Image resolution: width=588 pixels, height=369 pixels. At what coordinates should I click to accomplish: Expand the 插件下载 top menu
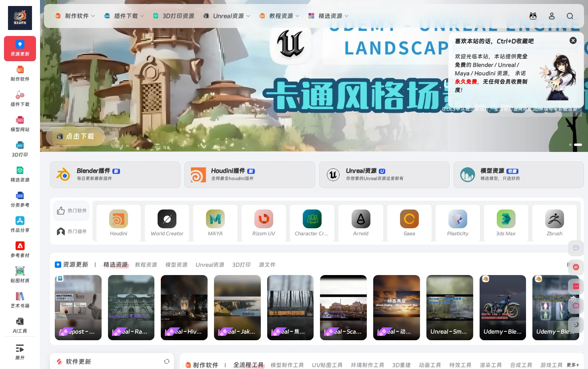click(124, 16)
